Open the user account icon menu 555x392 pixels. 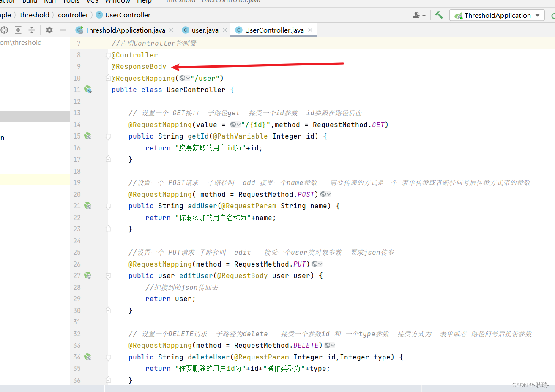point(419,15)
